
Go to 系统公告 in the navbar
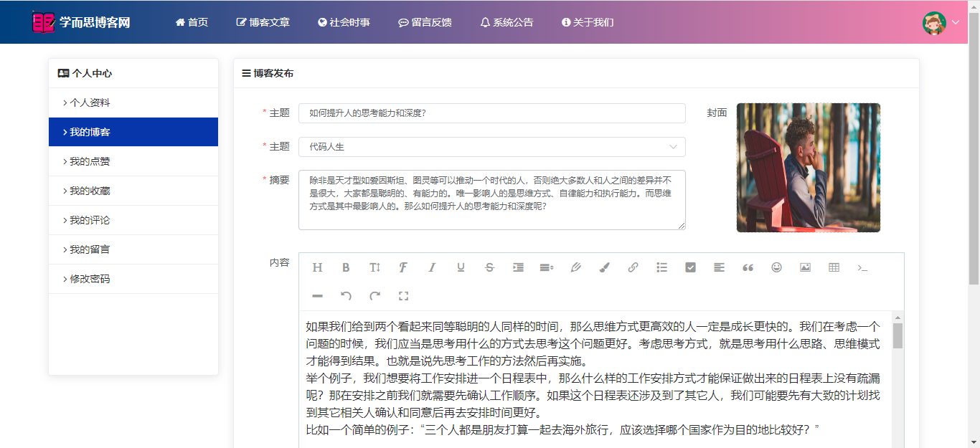pos(507,22)
